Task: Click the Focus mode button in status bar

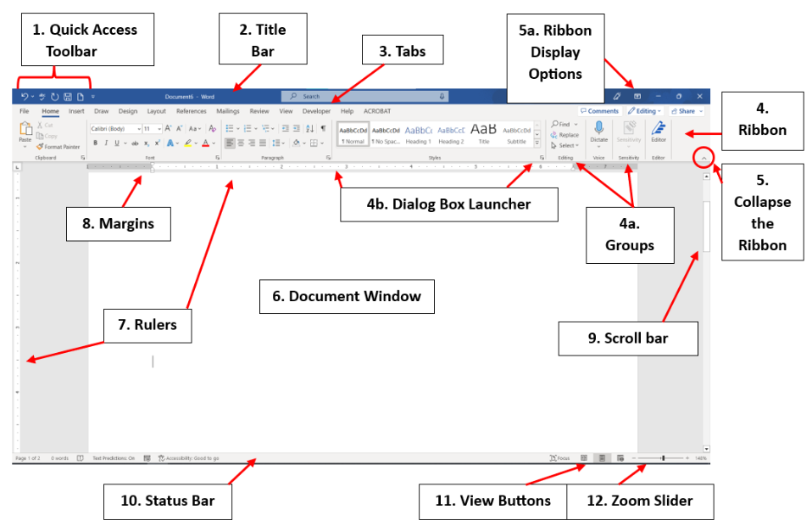Action: (559, 458)
